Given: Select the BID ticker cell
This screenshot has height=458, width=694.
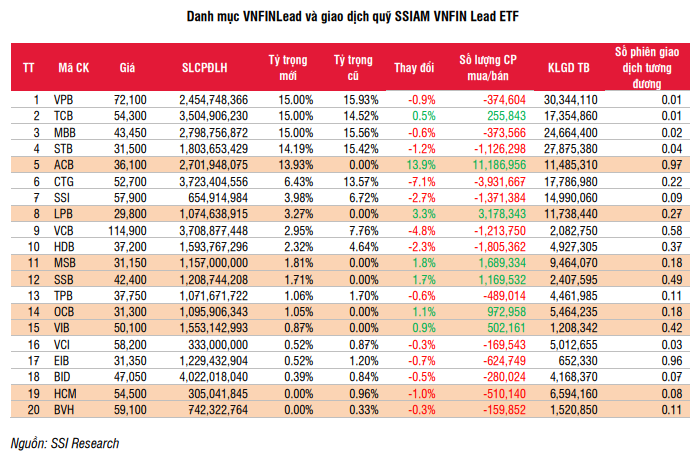Looking at the screenshot, I should coord(62,377).
